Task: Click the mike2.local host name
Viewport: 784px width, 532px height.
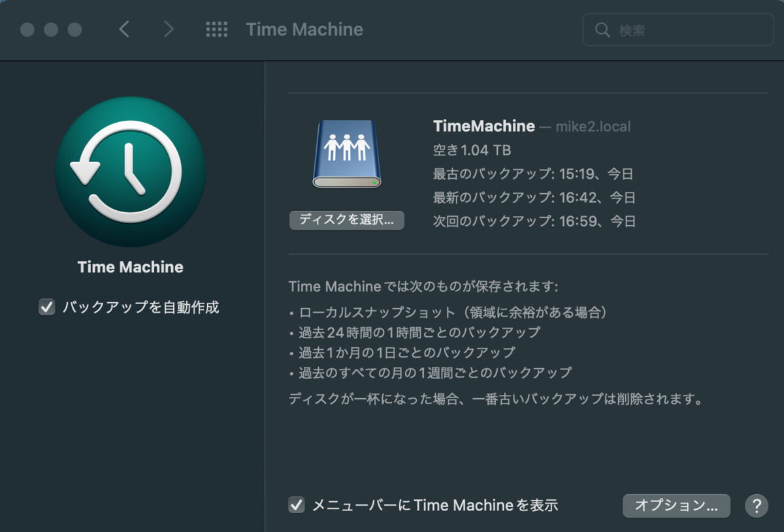Action: (593, 127)
